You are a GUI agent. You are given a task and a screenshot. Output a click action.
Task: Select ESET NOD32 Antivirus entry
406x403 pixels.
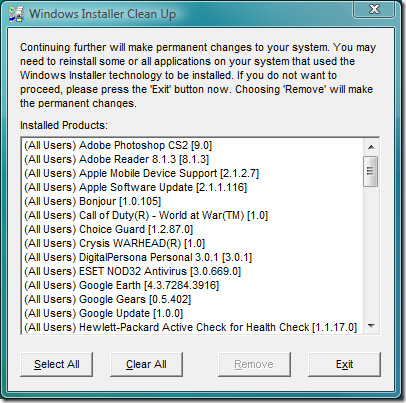click(x=193, y=271)
